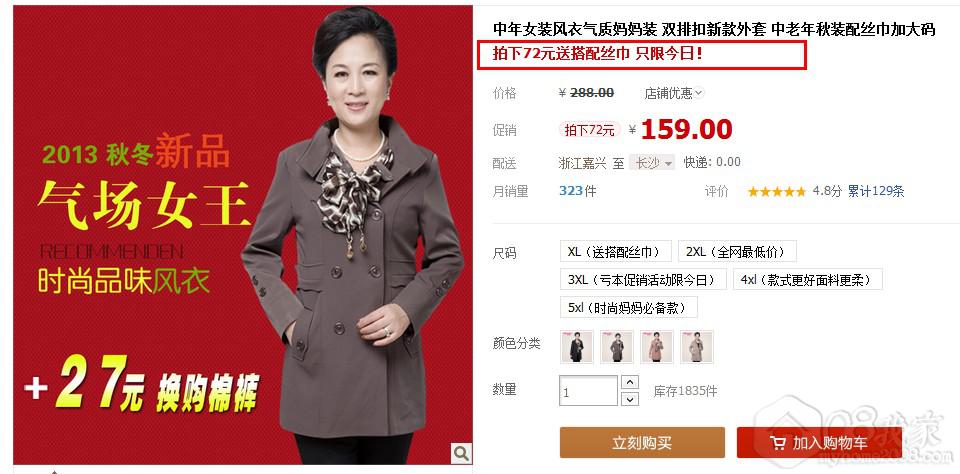Choose size 4xl（款式更好面料更柔）
Viewport: 960px width, 474px height.
click(x=808, y=280)
